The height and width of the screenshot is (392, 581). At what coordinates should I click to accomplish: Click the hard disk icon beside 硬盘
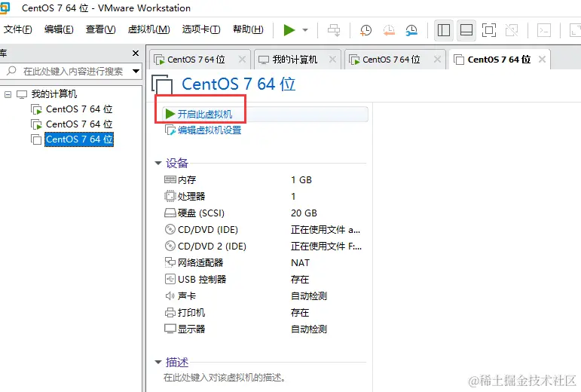pos(170,213)
